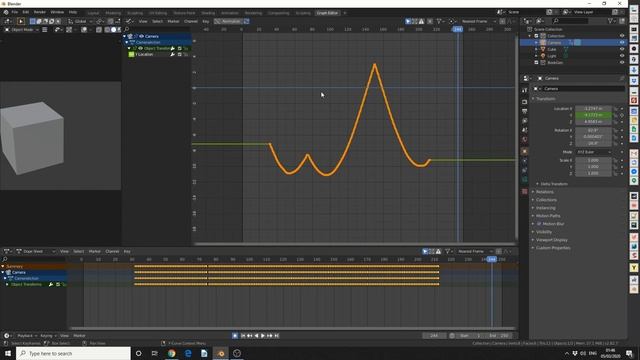The image size is (640, 360).
Task: Click Y Location color swatch in channel list
Action: coord(131,54)
